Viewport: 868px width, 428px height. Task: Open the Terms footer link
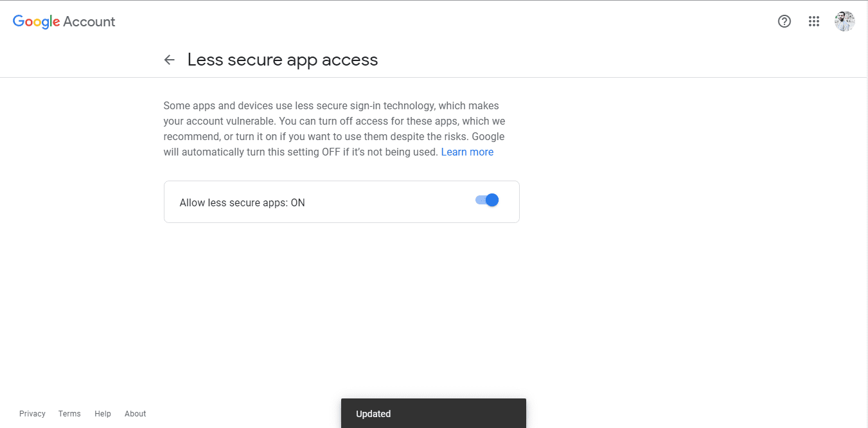[69, 414]
